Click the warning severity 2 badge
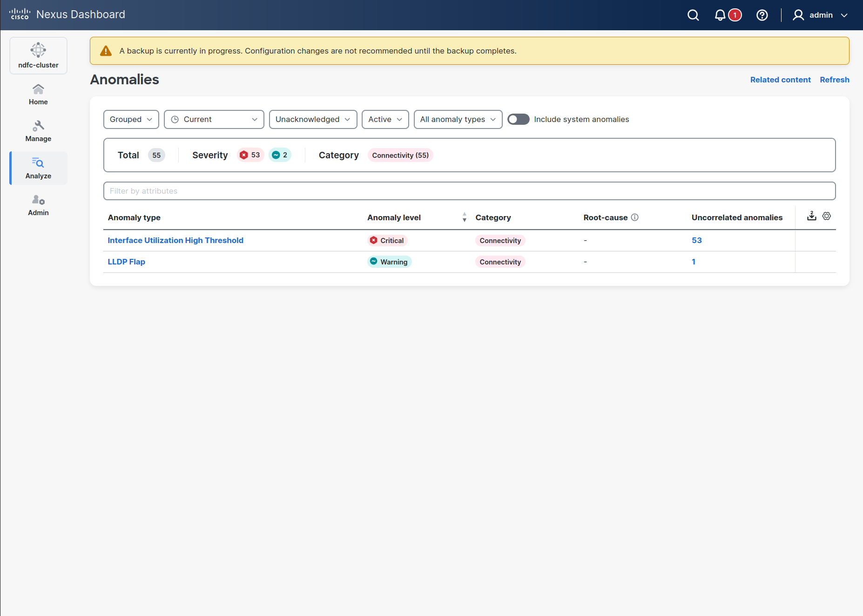The width and height of the screenshot is (863, 616). point(280,155)
